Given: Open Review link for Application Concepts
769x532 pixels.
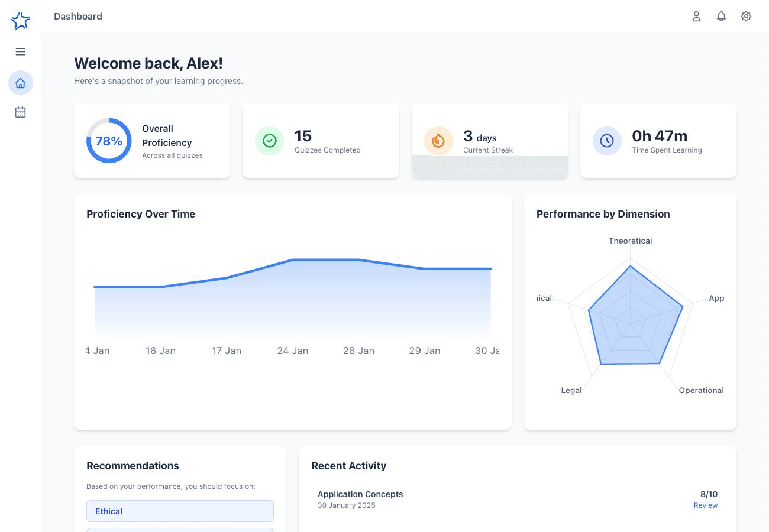Looking at the screenshot, I should click(x=705, y=505).
